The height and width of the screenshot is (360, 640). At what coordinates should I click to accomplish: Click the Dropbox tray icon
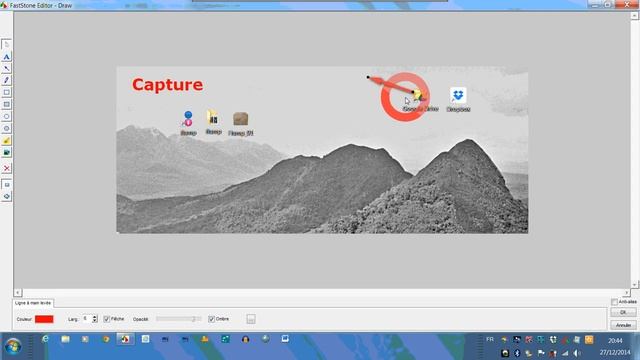click(553, 340)
